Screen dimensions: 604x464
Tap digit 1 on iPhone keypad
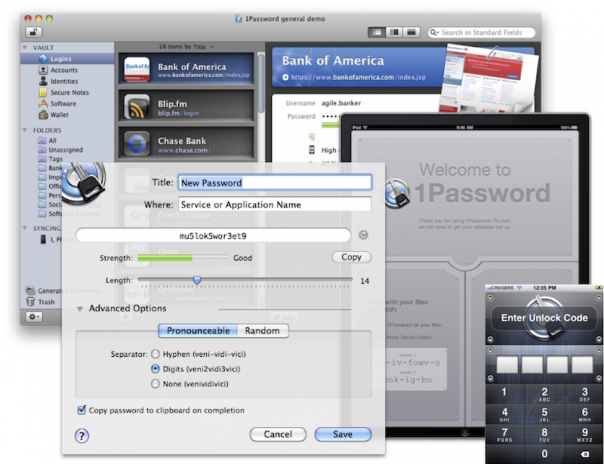pyautogui.click(x=504, y=393)
